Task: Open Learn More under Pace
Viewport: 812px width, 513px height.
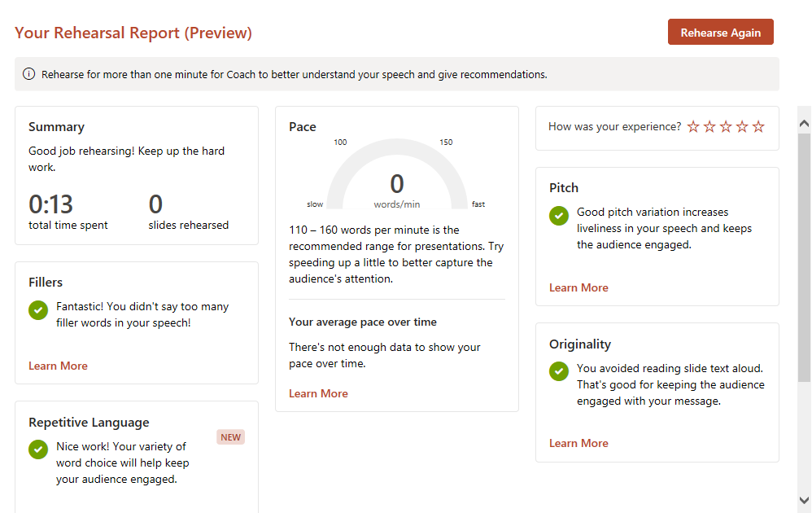Action: pyautogui.click(x=318, y=394)
